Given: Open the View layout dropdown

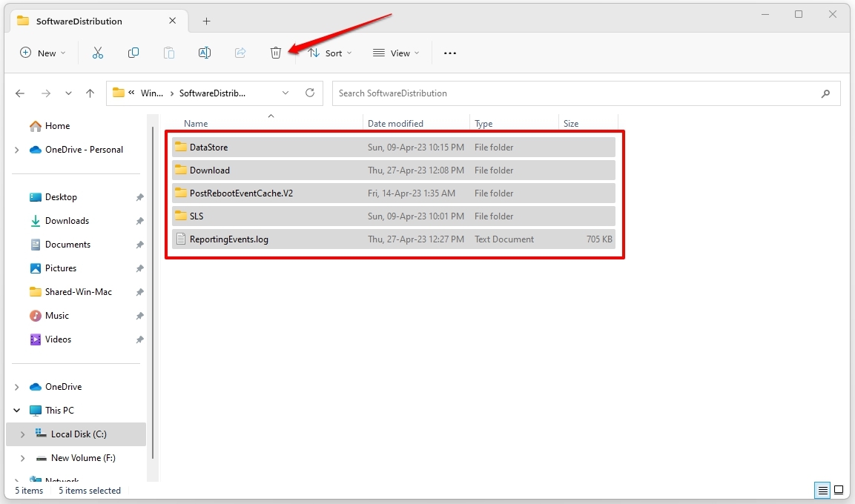Looking at the screenshot, I should [396, 53].
